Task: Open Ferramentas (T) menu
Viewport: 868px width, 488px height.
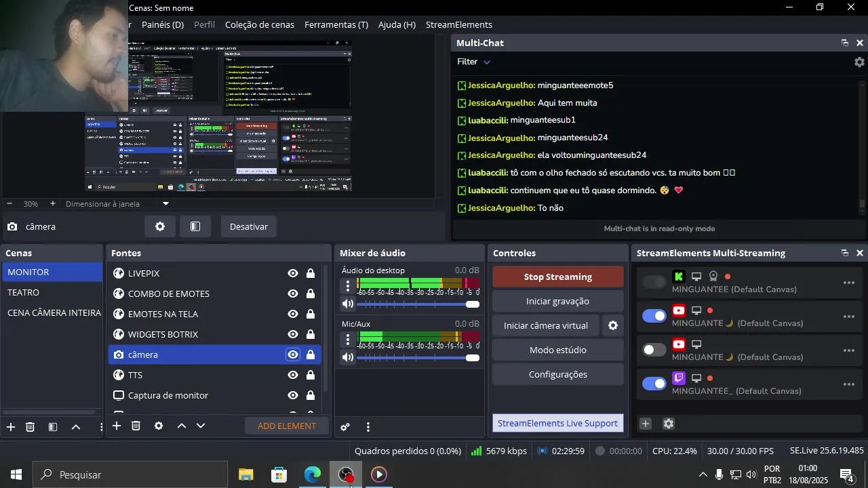Action: point(336,24)
